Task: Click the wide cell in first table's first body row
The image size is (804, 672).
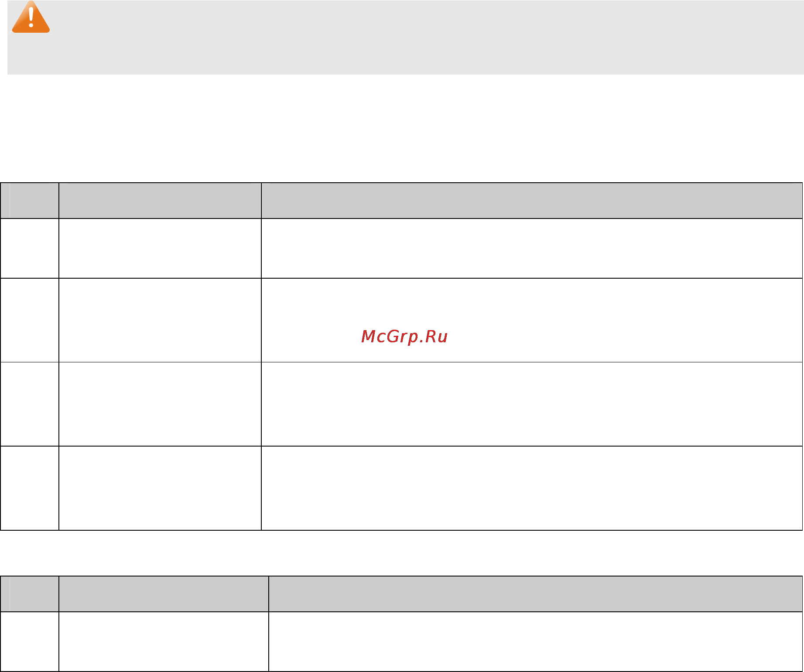Action: 532,248
